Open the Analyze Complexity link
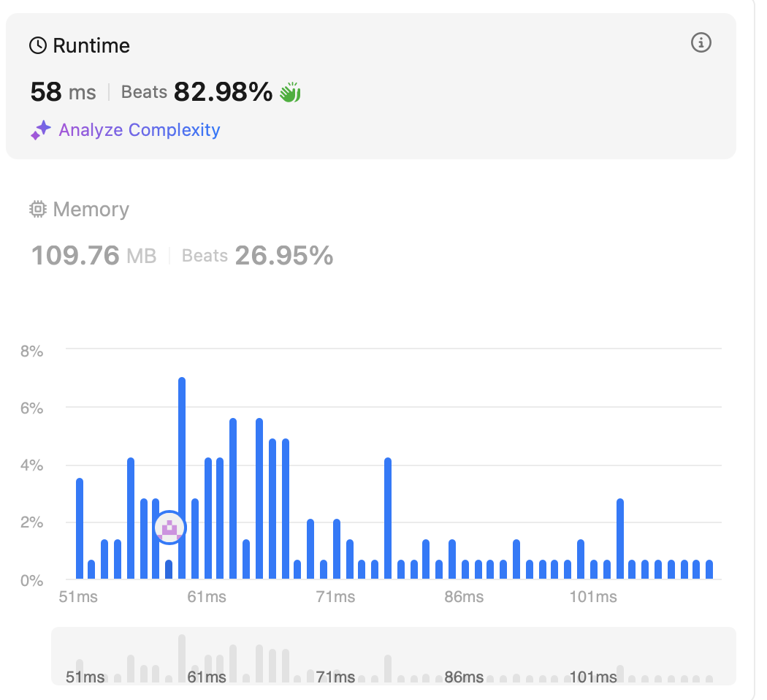Screen dimensions: 767x700 click(x=139, y=130)
